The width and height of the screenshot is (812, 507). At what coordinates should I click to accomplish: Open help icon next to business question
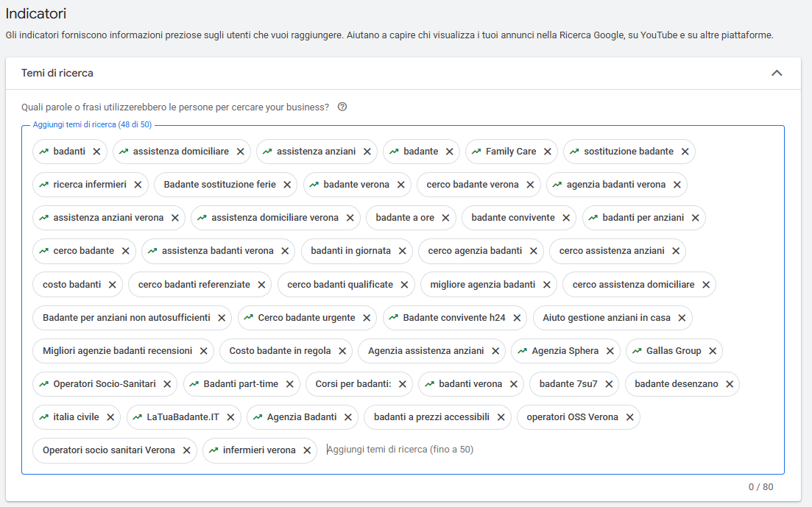(342, 107)
